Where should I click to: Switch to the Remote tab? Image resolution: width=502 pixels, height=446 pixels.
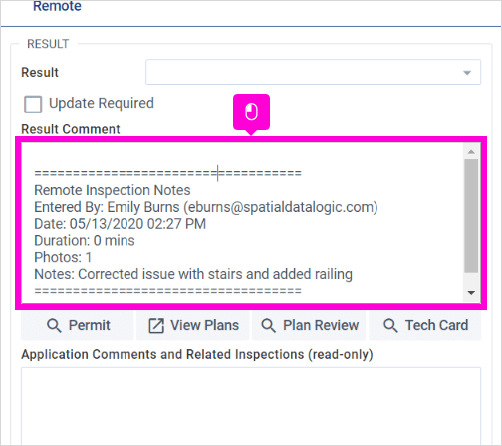[57, 6]
